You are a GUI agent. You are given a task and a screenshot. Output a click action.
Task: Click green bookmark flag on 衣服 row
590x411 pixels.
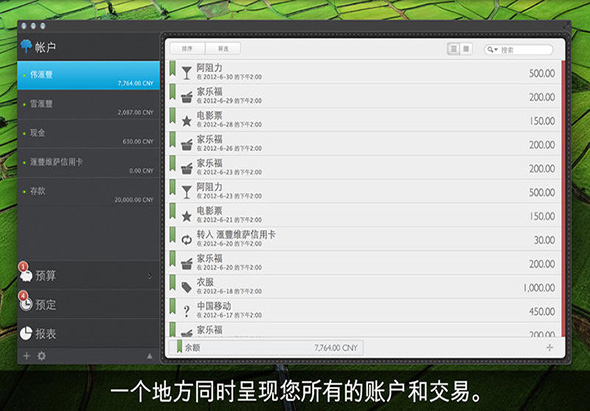172,283
